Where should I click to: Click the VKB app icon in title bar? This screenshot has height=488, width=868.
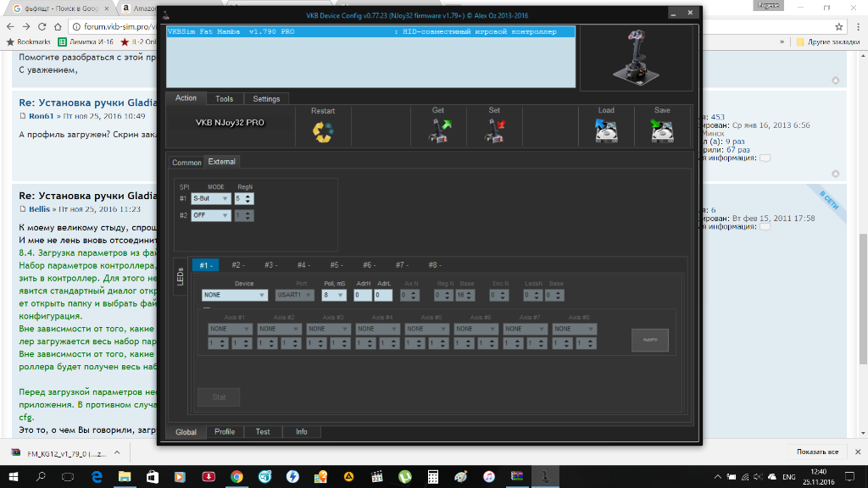tap(166, 15)
